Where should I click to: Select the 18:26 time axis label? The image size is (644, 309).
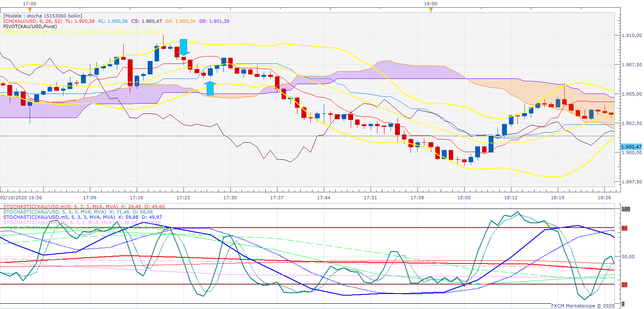click(605, 198)
